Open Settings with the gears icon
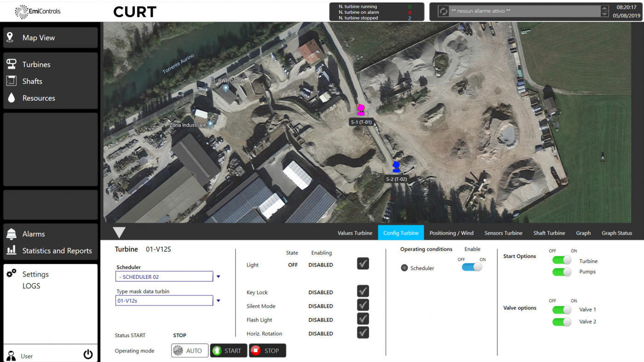644x362 pixels. [35, 274]
